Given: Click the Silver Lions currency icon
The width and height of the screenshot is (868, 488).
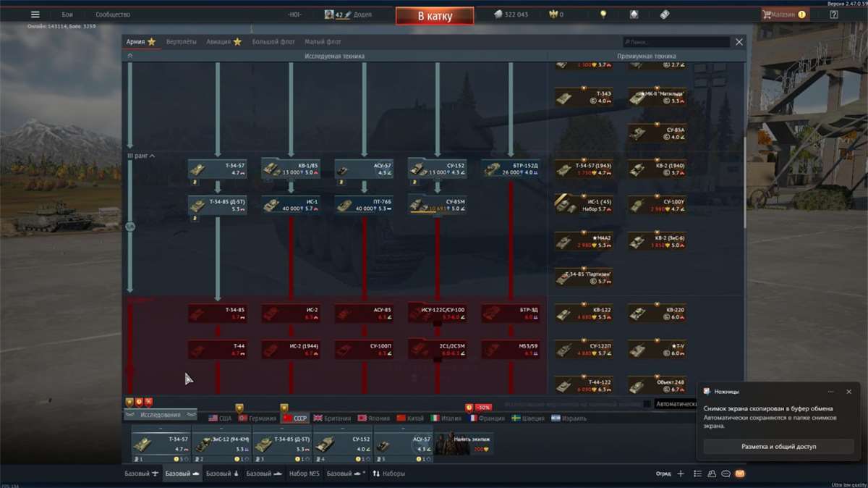Looking at the screenshot, I should click(498, 14).
